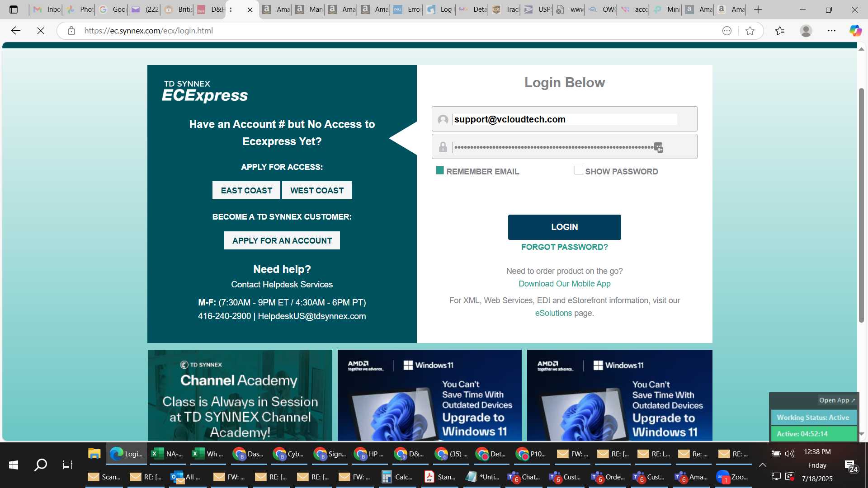Open the eSolutions page link
Screen dimensions: 868x488
click(x=553, y=313)
